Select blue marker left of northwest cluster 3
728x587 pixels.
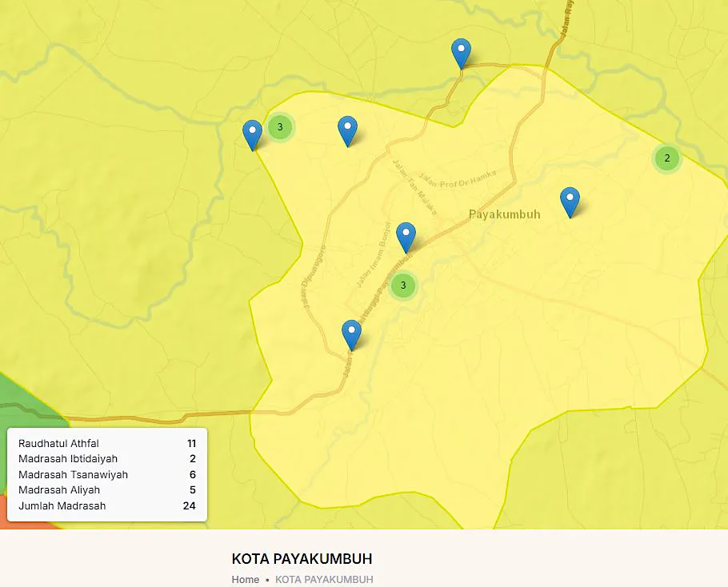click(x=252, y=135)
